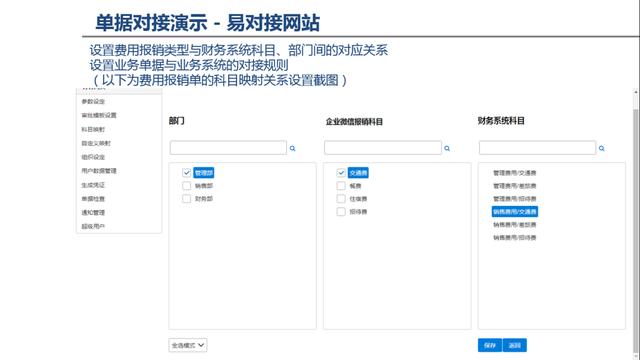Click the blue 返回 button

tap(515, 345)
